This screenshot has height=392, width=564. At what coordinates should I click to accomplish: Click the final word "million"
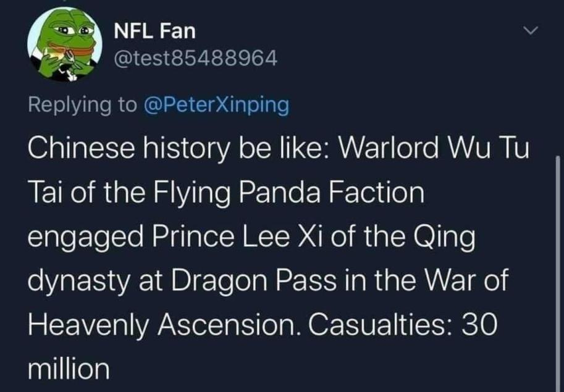[x=69, y=369]
